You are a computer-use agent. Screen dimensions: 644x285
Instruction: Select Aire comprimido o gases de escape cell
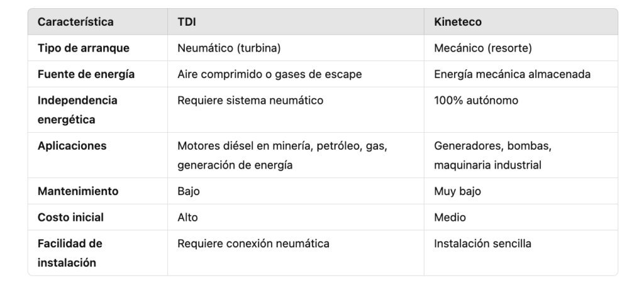[x=269, y=74]
